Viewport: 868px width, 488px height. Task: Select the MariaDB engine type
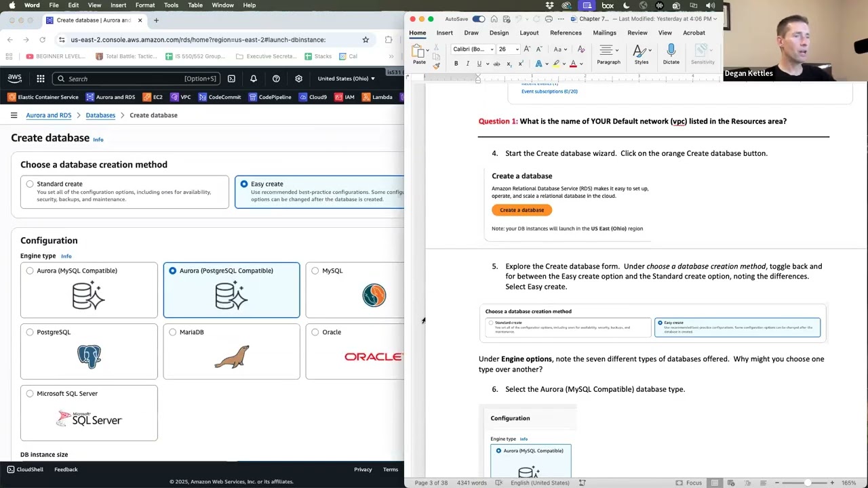(x=172, y=332)
